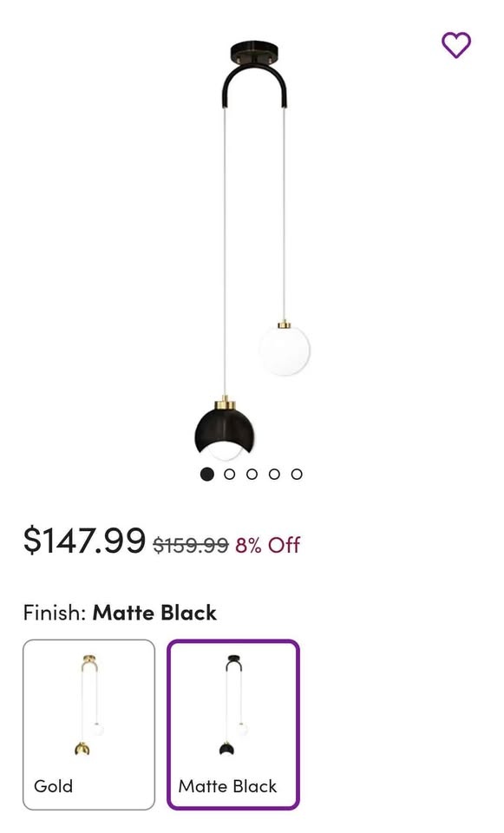The height and width of the screenshot is (833, 504).
Task: Click the 8% Off discount label
Action: pyautogui.click(x=268, y=545)
